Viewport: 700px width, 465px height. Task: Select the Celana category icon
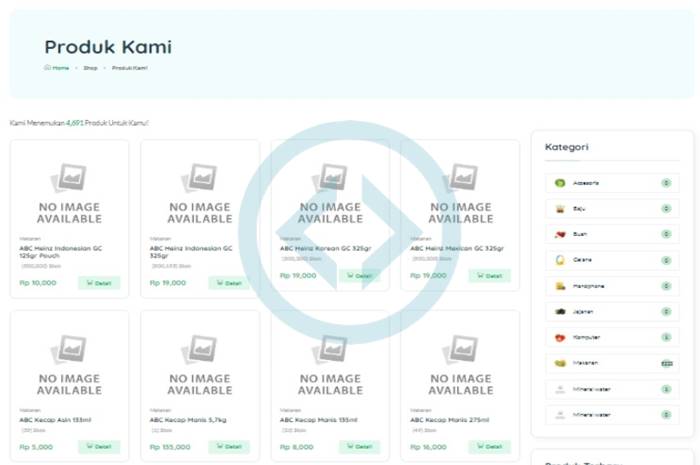pos(560,260)
